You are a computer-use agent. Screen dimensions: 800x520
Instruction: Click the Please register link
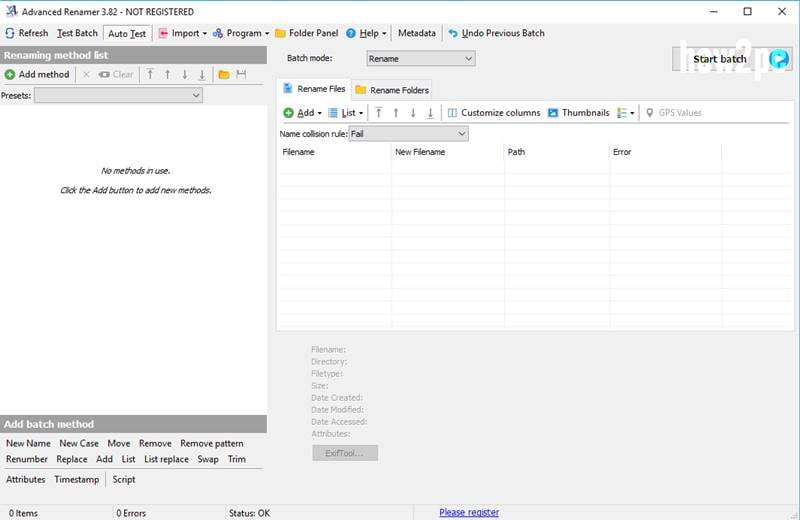click(469, 512)
